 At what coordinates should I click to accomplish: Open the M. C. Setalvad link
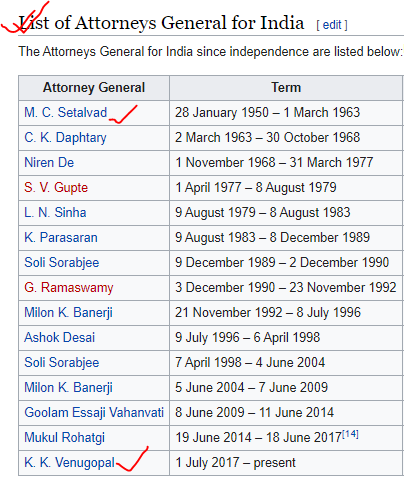point(66,112)
